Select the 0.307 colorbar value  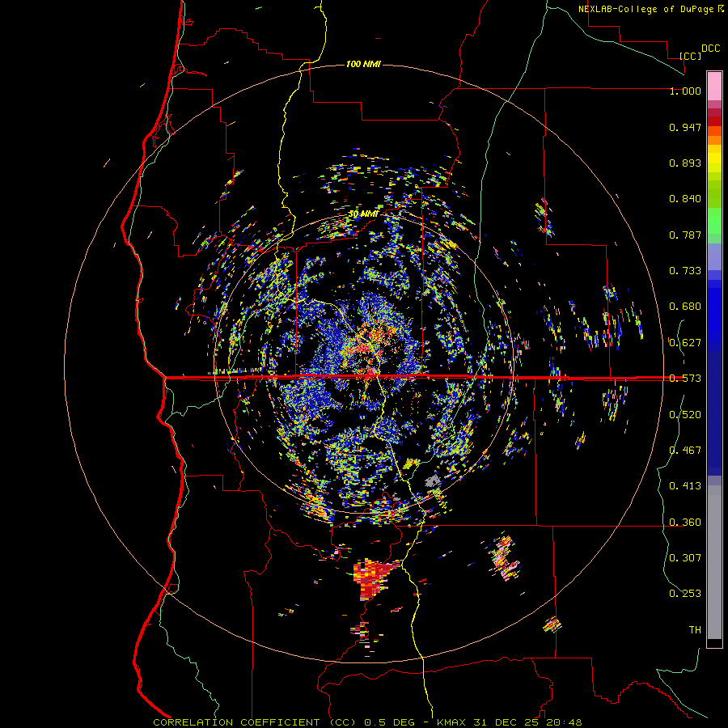(x=685, y=558)
